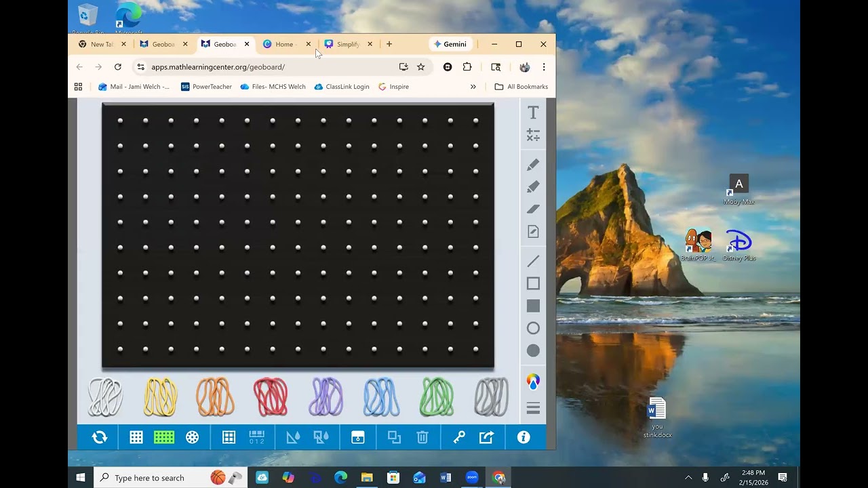This screenshot has height=488, width=868.
Task: Click the trash delete icon
Action: coord(422,437)
